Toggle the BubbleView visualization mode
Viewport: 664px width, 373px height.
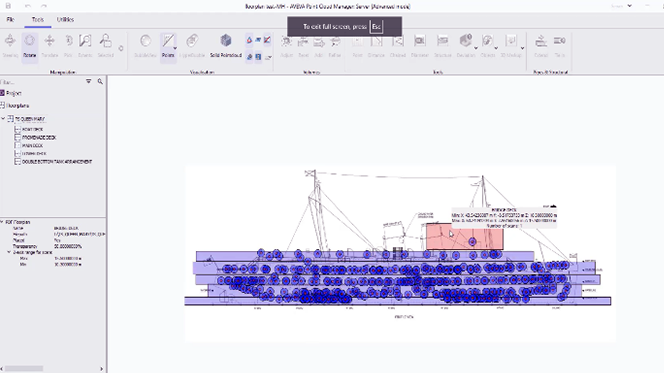point(145,46)
